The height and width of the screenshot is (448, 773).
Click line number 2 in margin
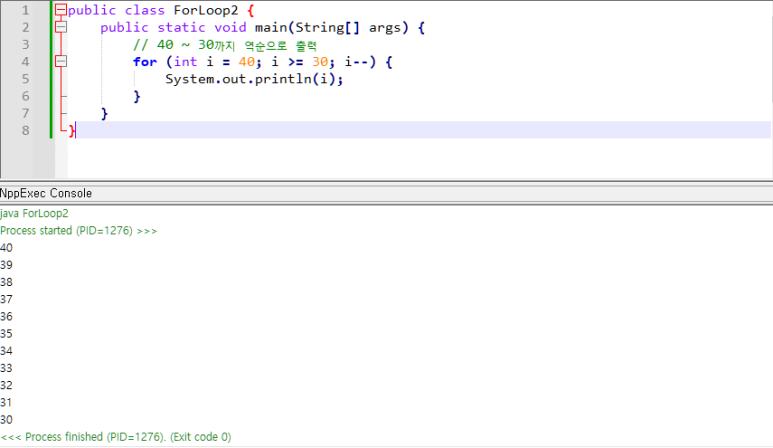click(25, 28)
